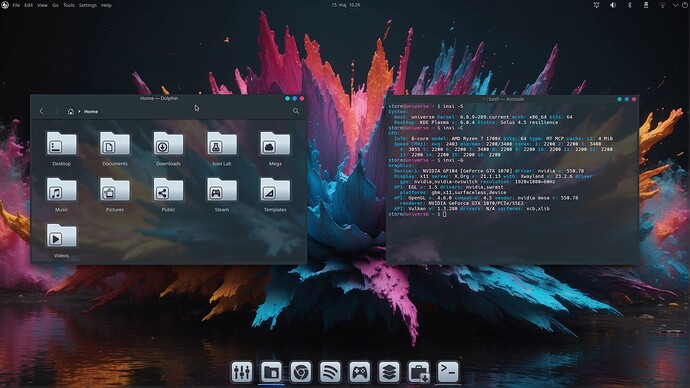Screen dimensions: 690x388
Task: Click the 'inxi -C' command line in Konsole
Action: click(x=426, y=128)
